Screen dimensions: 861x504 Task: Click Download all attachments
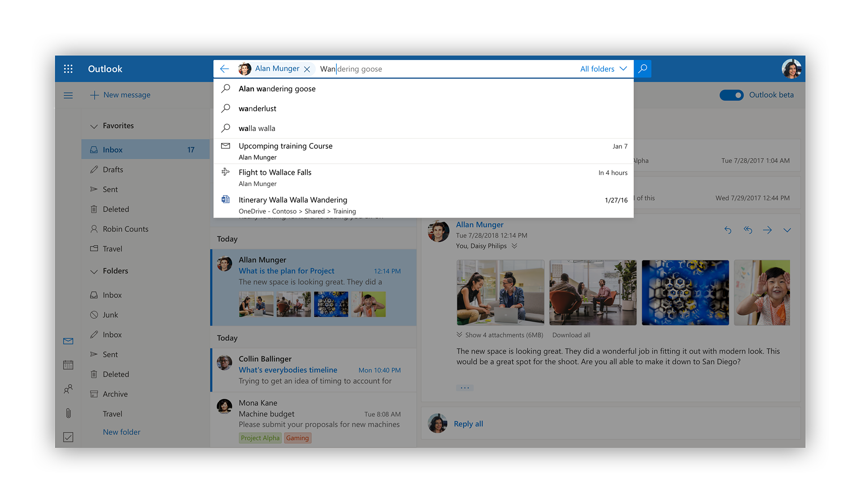tap(571, 335)
